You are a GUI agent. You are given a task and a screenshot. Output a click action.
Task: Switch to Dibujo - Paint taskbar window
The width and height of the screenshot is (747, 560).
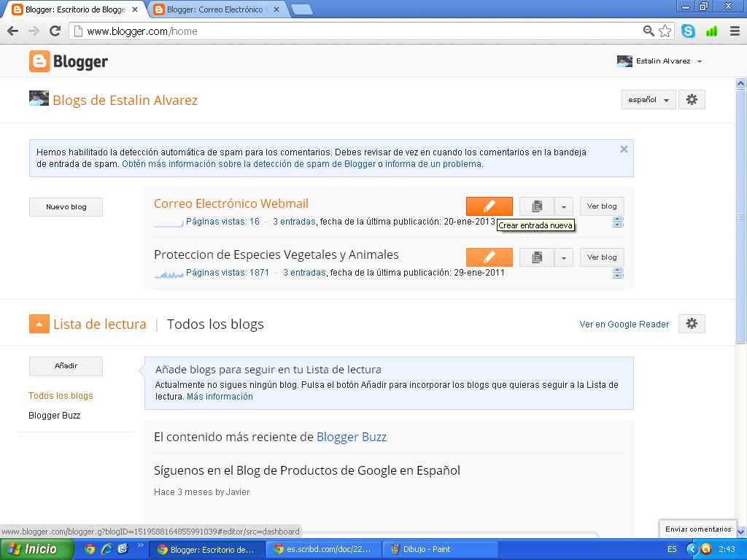coord(441,549)
